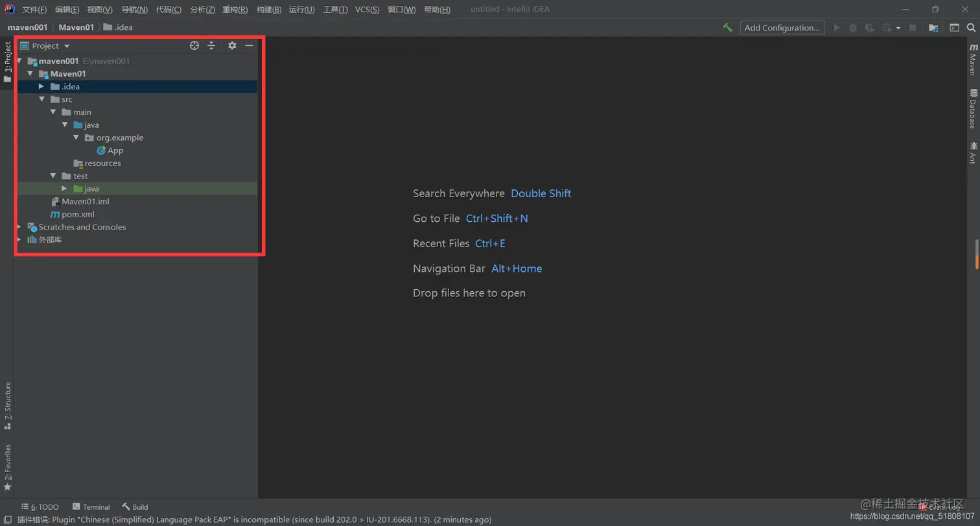Open the Build tool window
Image resolution: width=980 pixels, height=526 pixels.
pyautogui.click(x=135, y=507)
